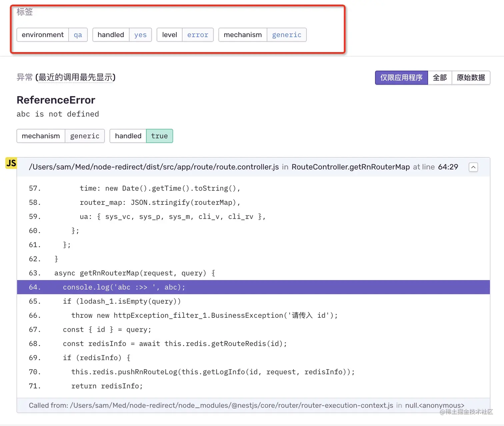Click highlighted line 64 console.log
Image resolution: width=504 pixels, height=426 pixels.
click(x=253, y=287)
